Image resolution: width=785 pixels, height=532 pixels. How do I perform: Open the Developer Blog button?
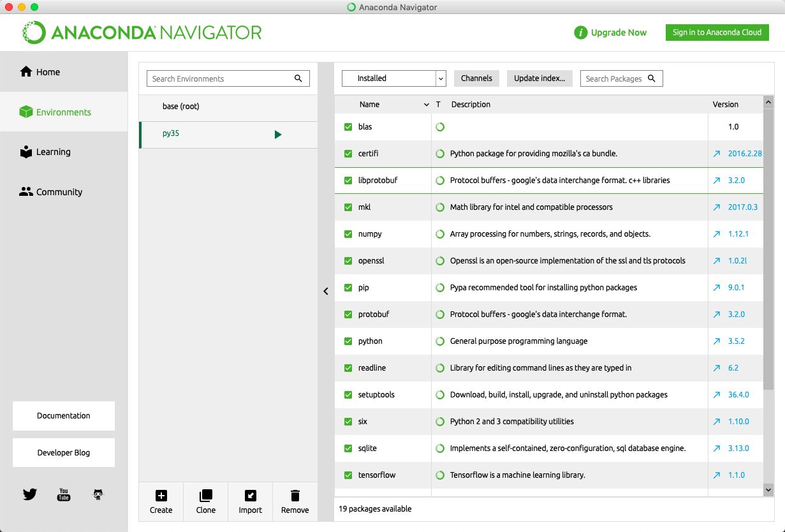point(64,453)
